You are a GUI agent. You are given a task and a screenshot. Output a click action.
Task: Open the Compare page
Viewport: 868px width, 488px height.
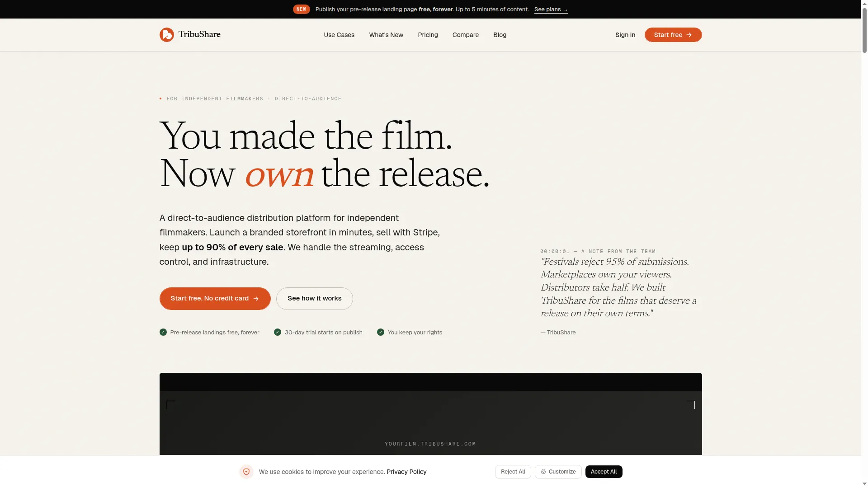(466, 35)
